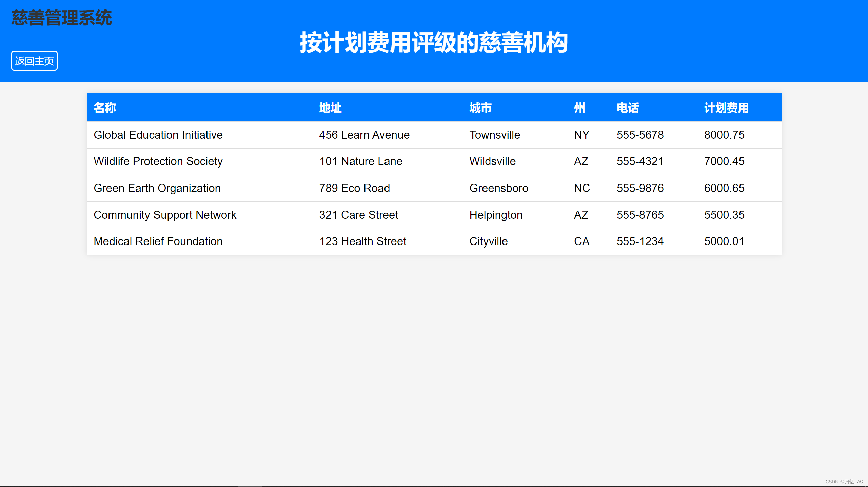Click the 城市 column header
The image size is (868, 487).
tap(480, 108)
